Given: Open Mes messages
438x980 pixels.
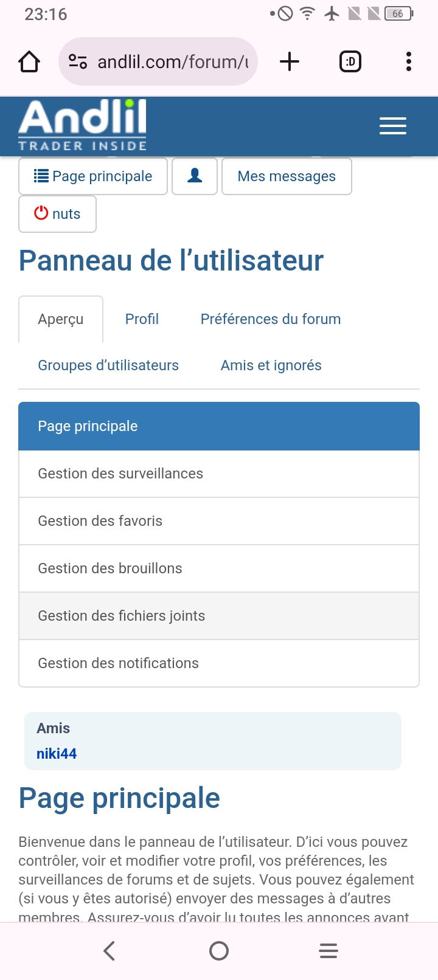Looking at the screenshot, I should pyautogui.click(x=287, y=176).
